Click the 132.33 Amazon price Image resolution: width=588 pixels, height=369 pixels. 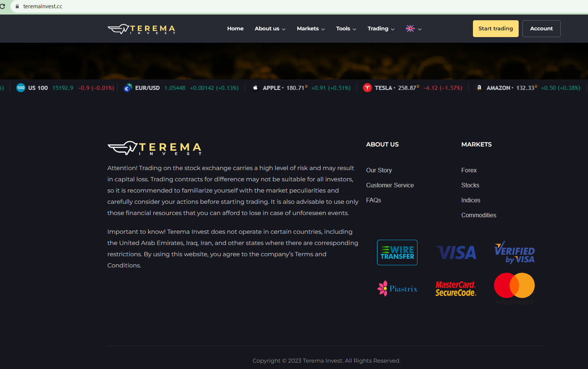tap(525, 88)
